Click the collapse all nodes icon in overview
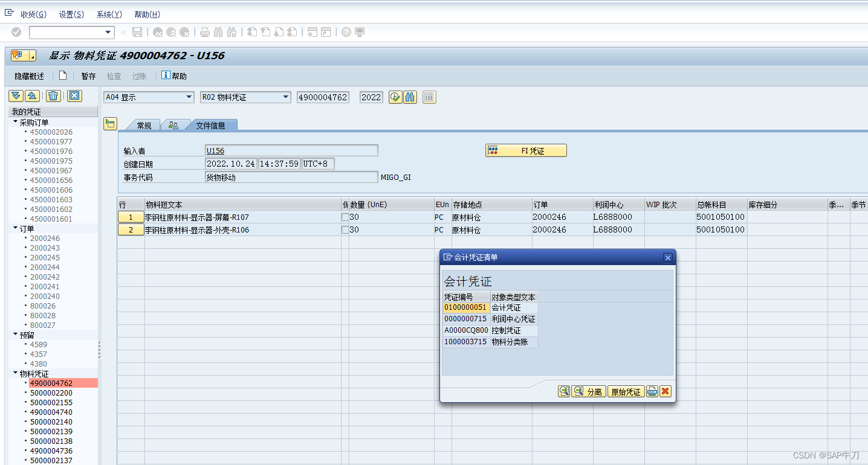This screenshot has height=465, width=868. pyautogui.click(x=32, y=96)
